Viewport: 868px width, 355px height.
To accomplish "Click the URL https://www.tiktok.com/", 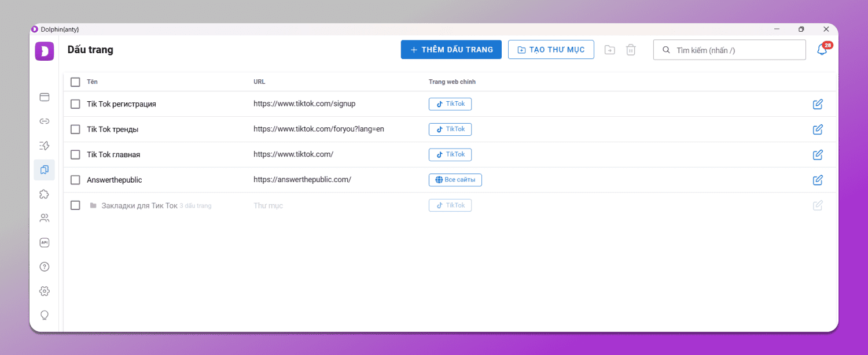I will (293, 155).
